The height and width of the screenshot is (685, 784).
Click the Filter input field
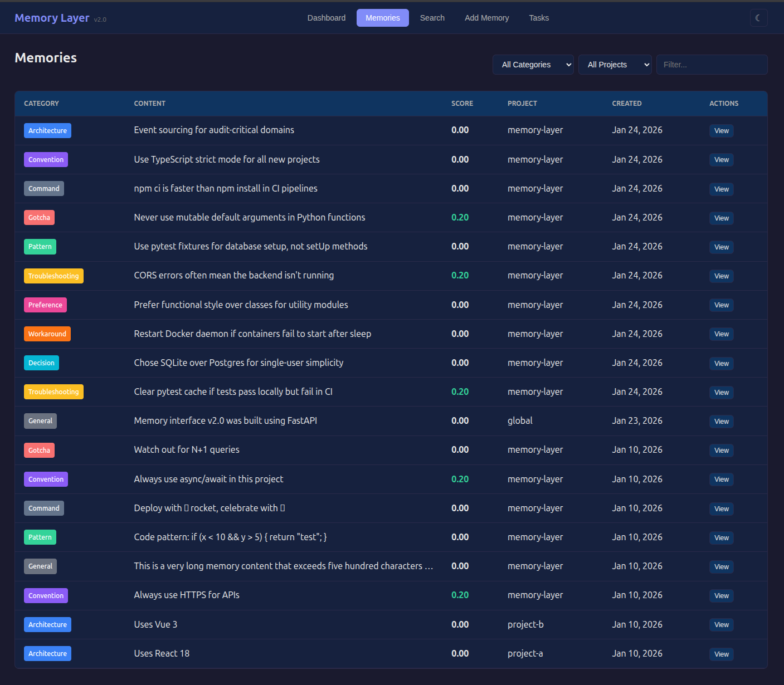point(712,65)
